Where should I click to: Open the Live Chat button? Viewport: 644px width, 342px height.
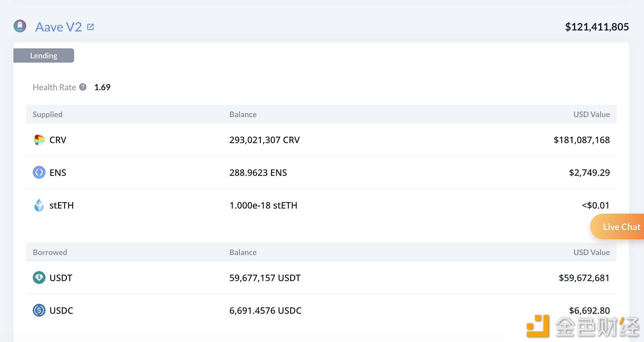tap(617, 227)
